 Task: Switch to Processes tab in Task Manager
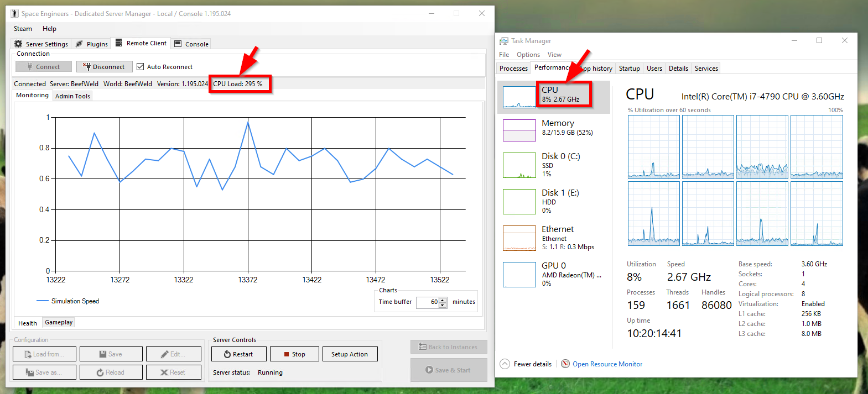(513, 69)
